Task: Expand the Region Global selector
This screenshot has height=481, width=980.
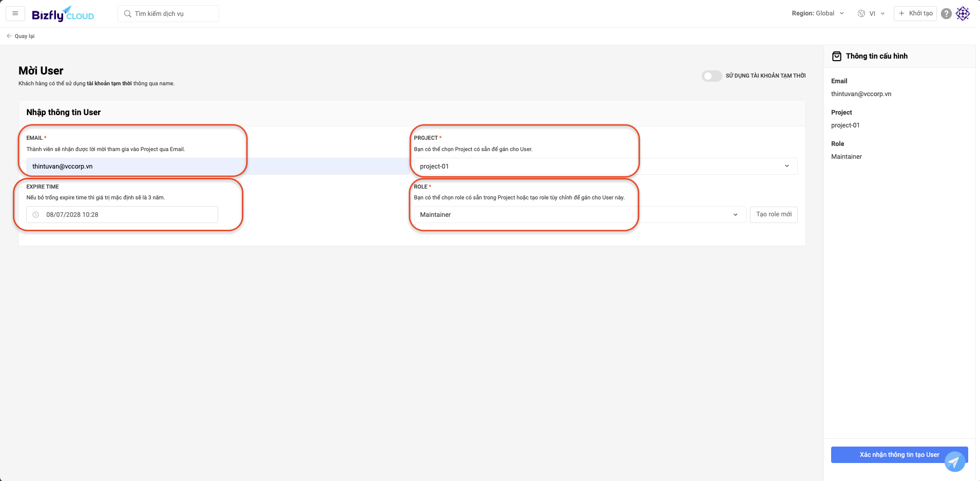Action: coord(817,13)
